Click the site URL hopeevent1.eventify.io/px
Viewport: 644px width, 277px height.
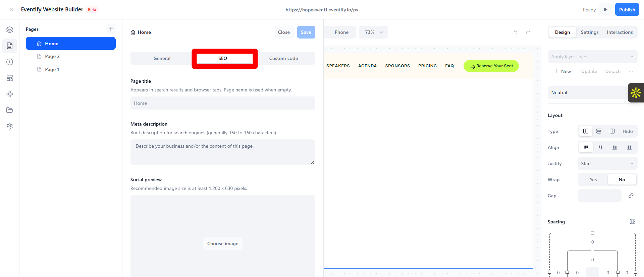click(322, 10)
